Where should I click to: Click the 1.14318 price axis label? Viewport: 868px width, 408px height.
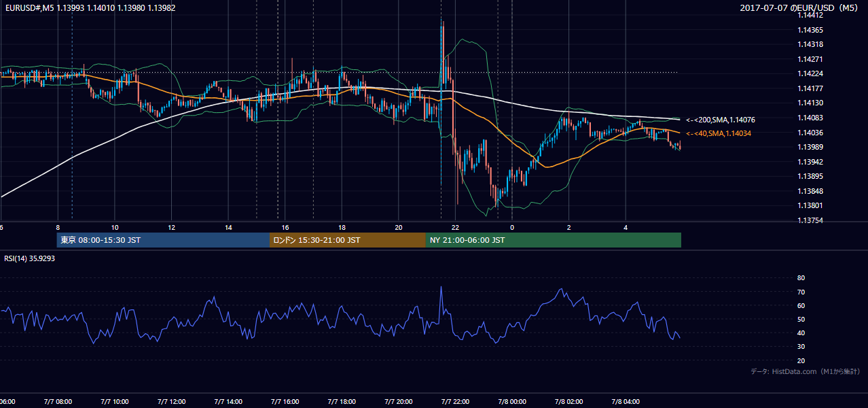point(812,44)
